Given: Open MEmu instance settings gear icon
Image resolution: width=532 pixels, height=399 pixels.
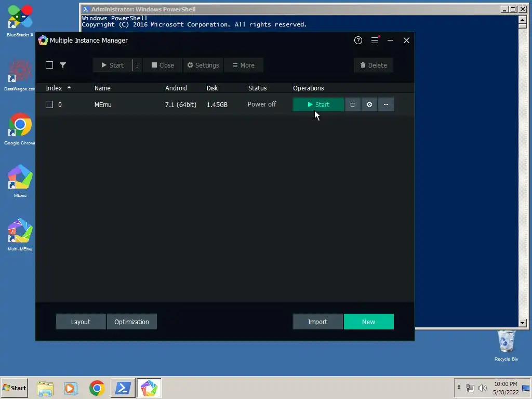Looking at the screenshot, I should click(369, 104).
